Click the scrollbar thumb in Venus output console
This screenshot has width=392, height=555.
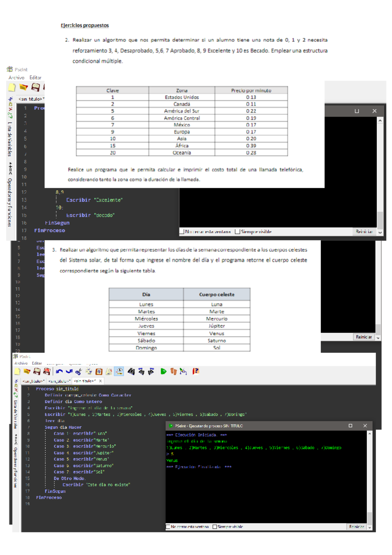[370, 518]
